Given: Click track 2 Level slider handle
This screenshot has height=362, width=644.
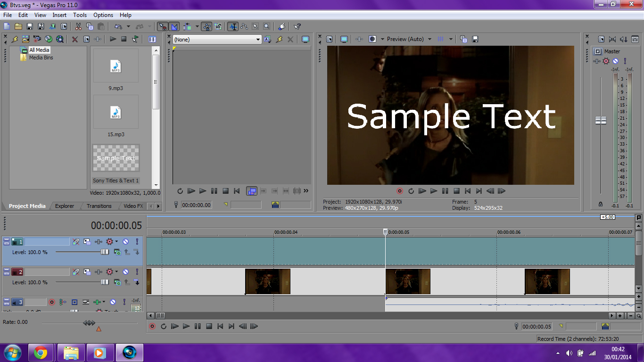Looking at the screenshot, I should [x=105, y=282].
